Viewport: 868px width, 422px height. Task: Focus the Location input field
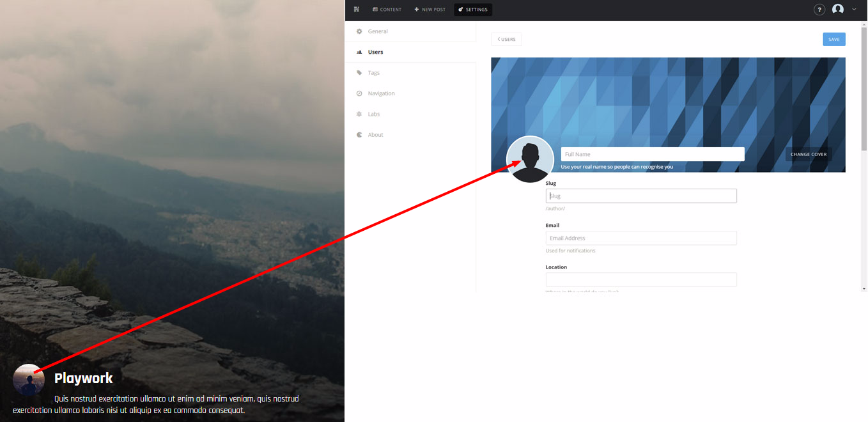tap(641, 280)
